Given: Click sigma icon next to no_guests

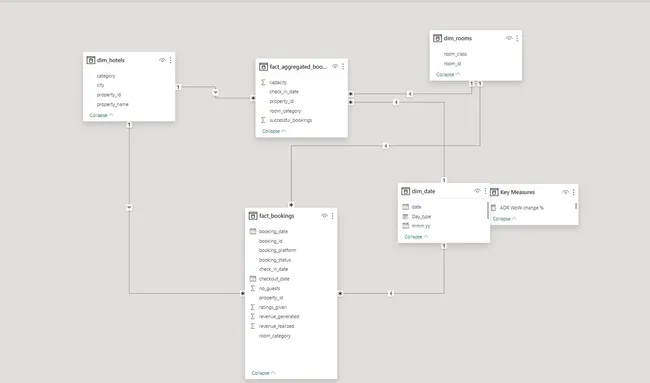Looking at the screenshot, I should tap(253, 288).
